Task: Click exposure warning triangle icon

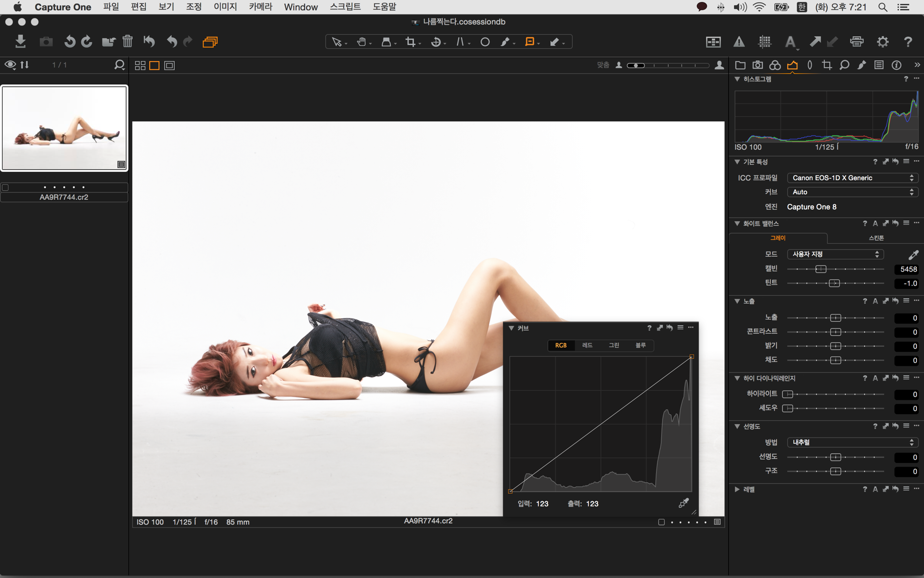Action: (739, 42)
